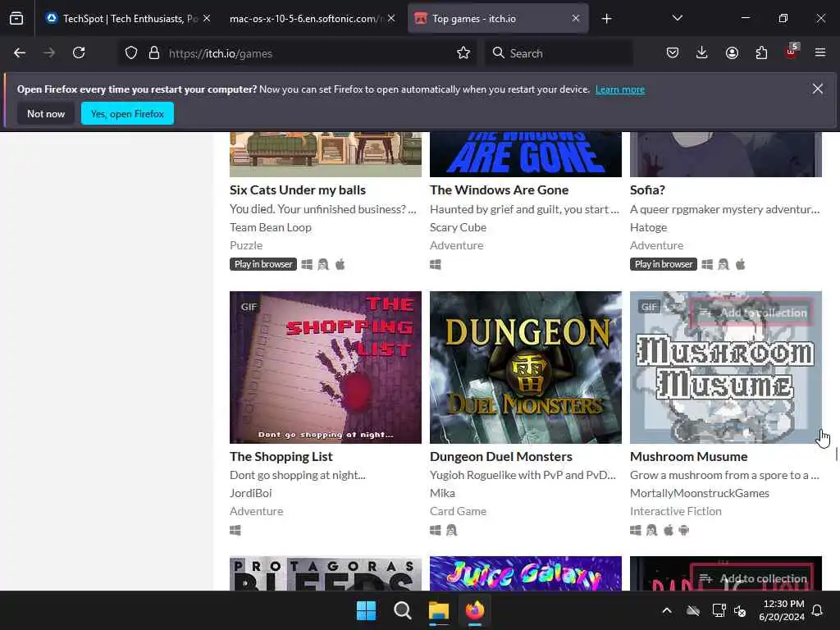This screenshot has width=840, height=630.
Task: Click the Not now button
Action: click(x=46, y=113)
